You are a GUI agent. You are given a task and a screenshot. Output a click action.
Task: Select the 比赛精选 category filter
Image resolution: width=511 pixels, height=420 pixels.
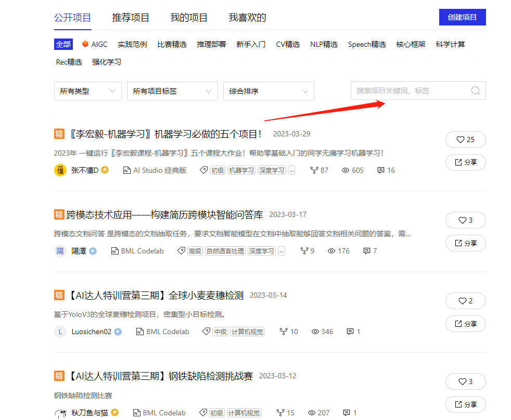[172, 44]
